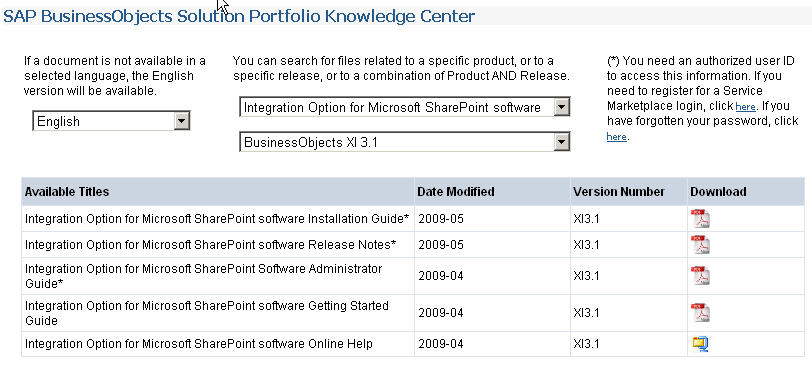Open the Online Help download icon
Screen dimensions: 812x365
point(700,344)
